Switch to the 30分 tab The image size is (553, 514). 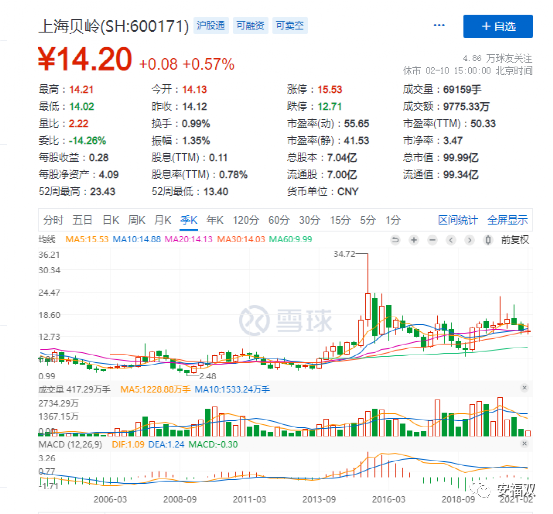point(310,220)
